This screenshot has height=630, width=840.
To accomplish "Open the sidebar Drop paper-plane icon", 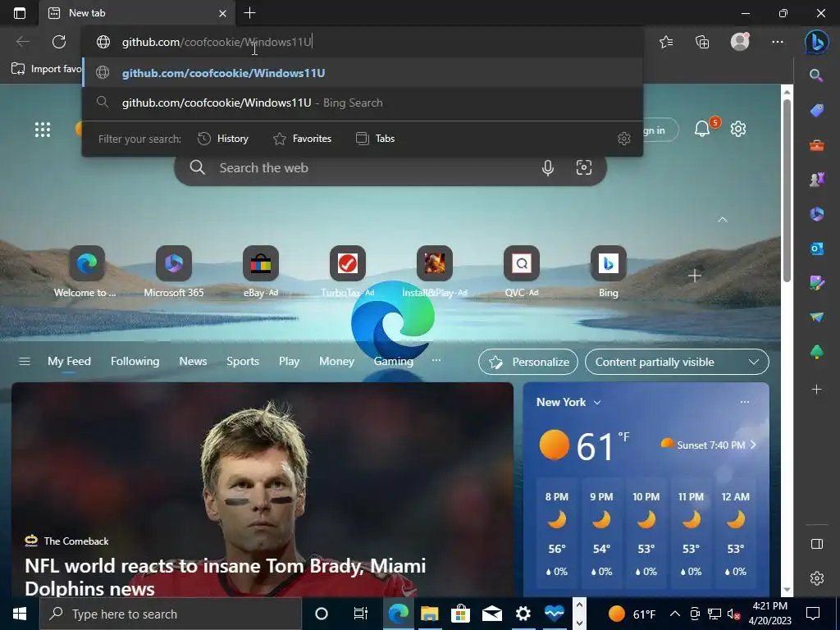I will coord(816,317).
